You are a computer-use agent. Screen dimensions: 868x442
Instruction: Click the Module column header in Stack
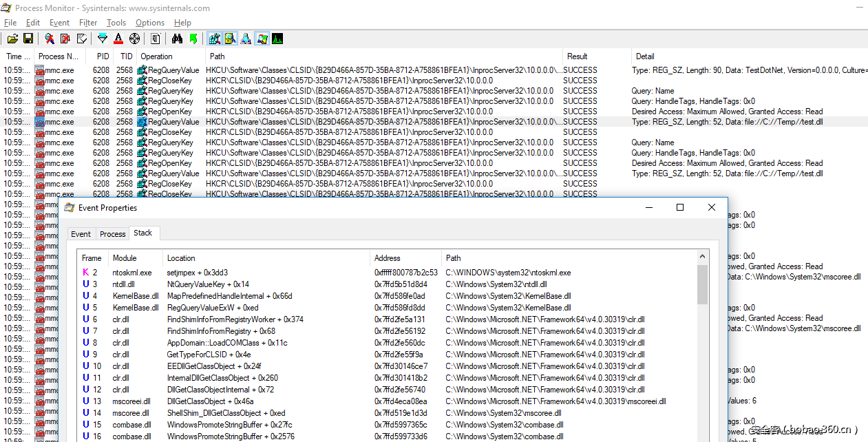124,258
